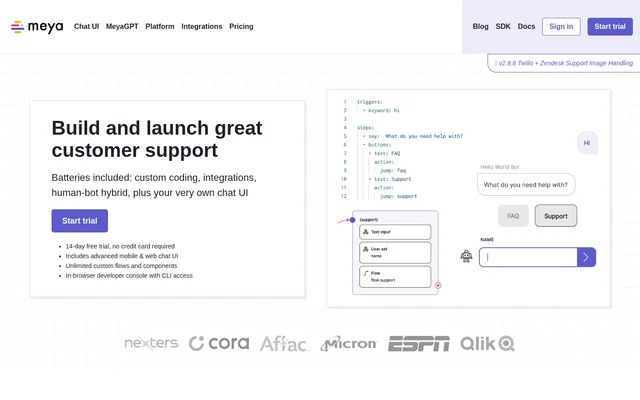Click Start trial below the headline
This screenshot has width=640, height=400.
tap(80, 221)
